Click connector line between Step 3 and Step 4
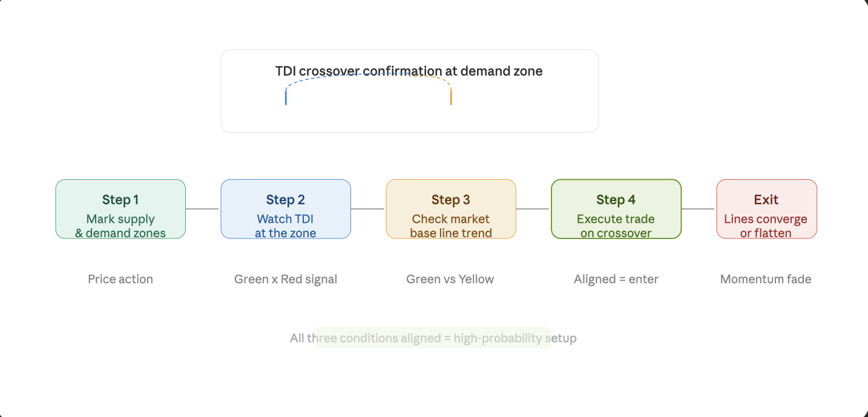 point(533,209)
